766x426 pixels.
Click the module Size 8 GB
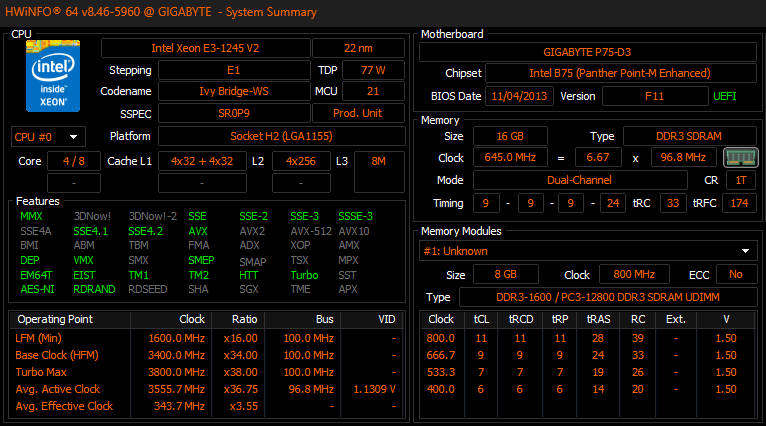506,274
